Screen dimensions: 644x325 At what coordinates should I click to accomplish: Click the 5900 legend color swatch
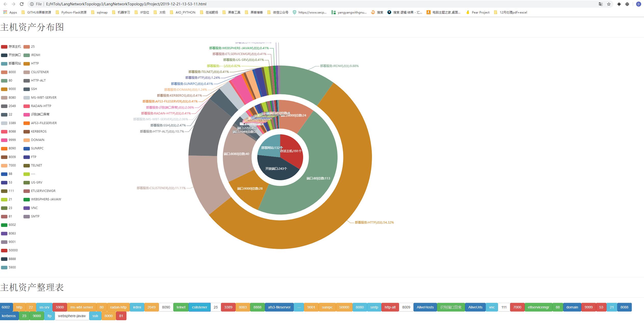(x=4, y=267)
